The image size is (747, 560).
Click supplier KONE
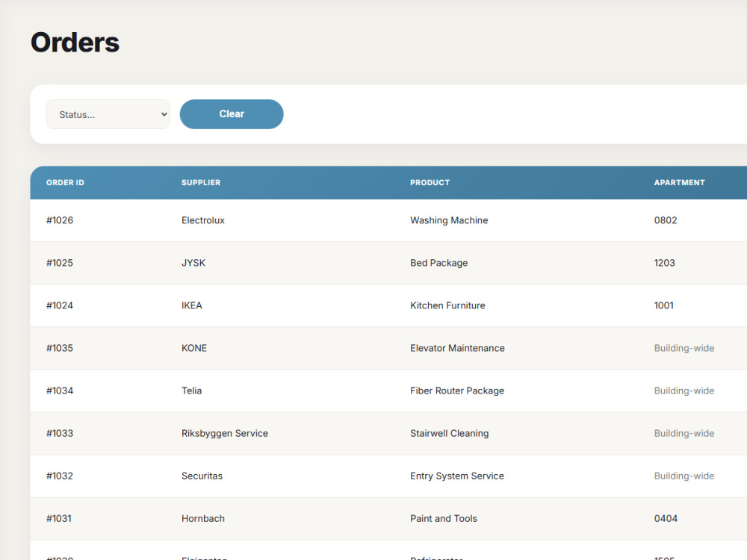click(x=194, y=348)
